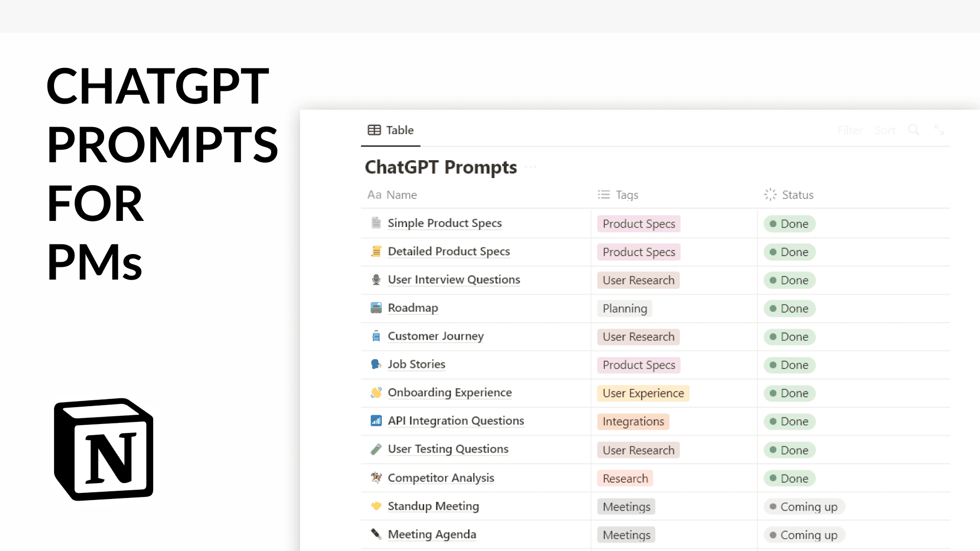Click the microphone emoji beside User Interview Questions
Viewport: 980px width, 551px height.
pyautogui.click(x=376, y=280)
